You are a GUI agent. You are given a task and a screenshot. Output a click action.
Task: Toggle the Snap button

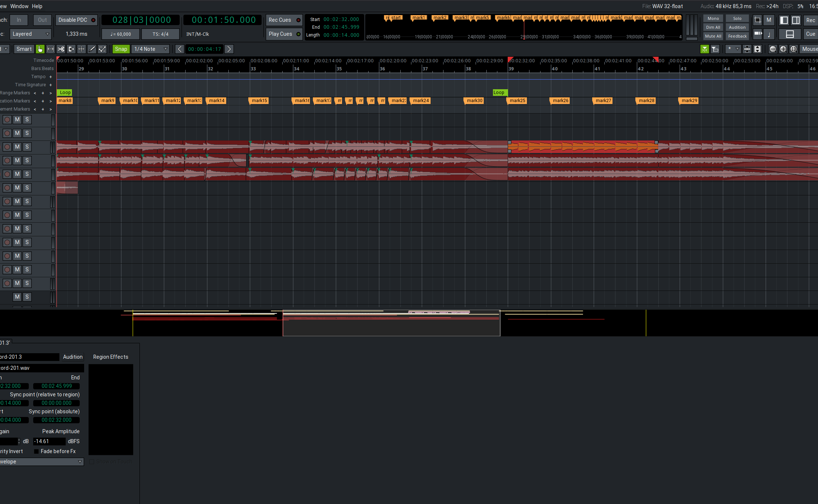[x=121, y=49]
